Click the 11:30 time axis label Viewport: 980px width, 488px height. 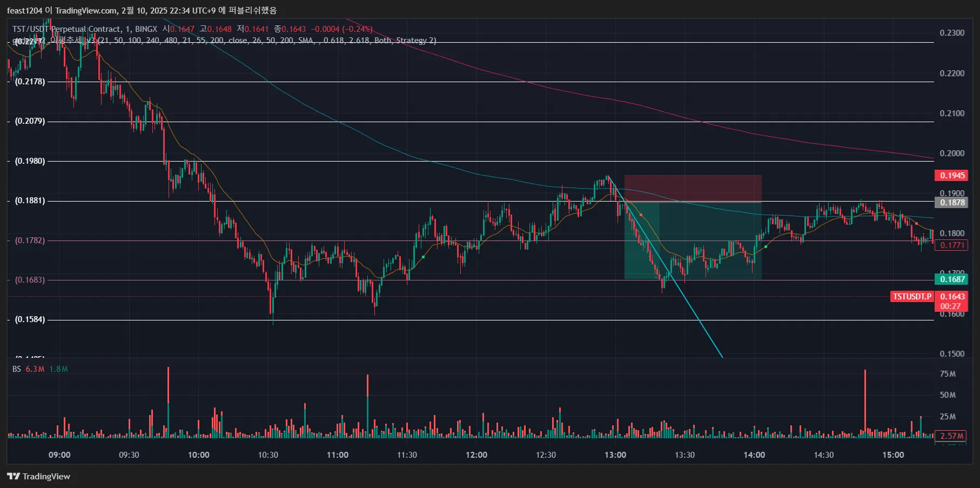(407, 455)
